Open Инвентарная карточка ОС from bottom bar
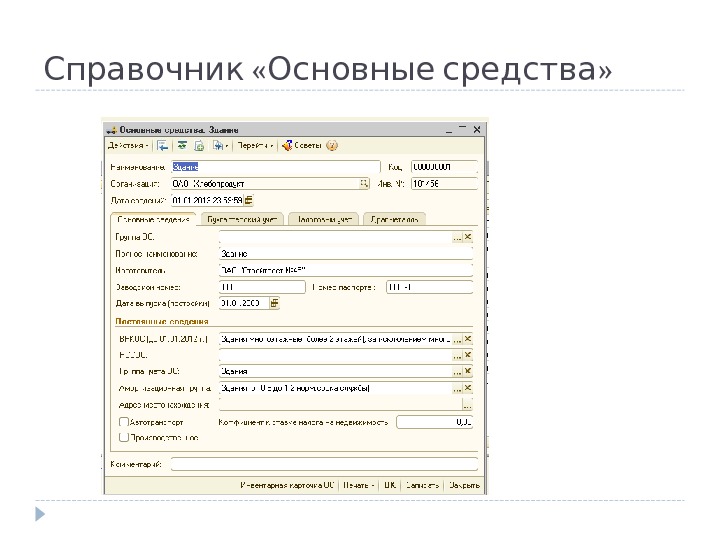The image size is (720, 540). pos(287,485)
